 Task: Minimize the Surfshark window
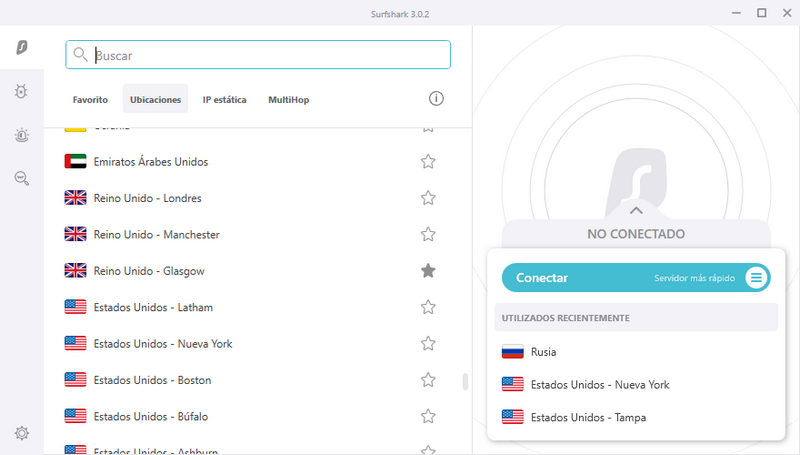pos(736,13)
